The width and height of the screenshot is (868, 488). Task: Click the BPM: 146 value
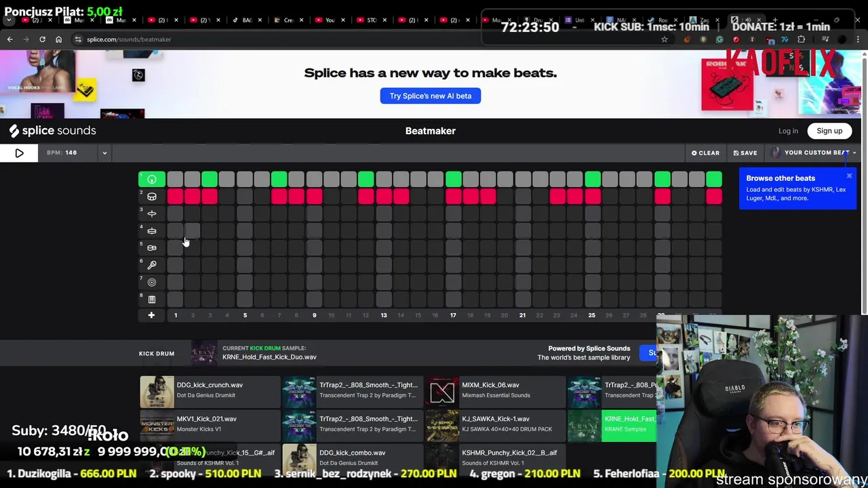62,152
